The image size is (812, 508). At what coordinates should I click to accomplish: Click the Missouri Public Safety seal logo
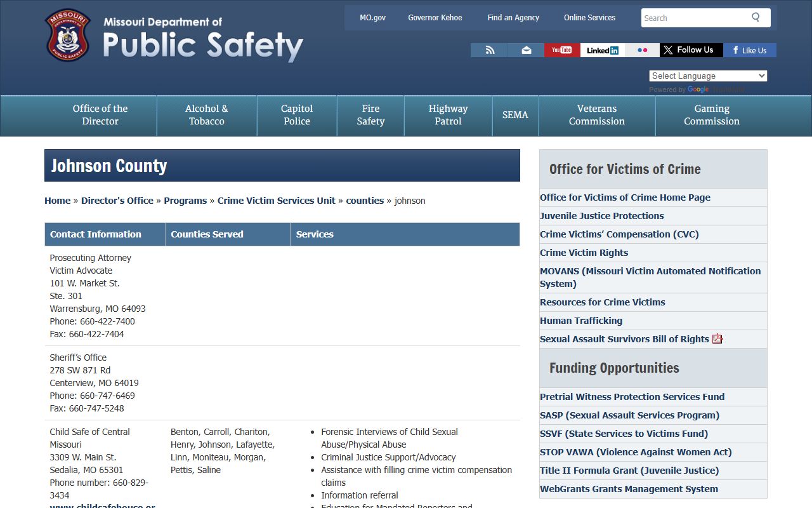67,35
